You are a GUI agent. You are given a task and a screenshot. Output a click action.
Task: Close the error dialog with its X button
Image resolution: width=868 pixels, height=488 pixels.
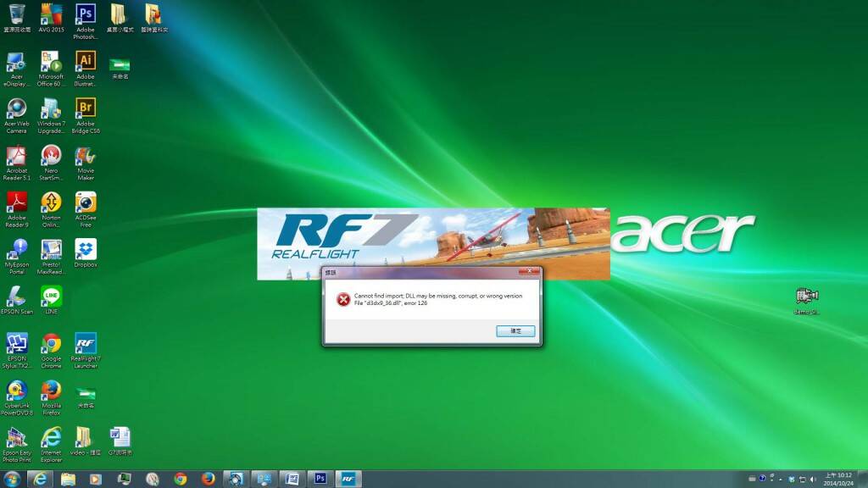click(529, 271)
